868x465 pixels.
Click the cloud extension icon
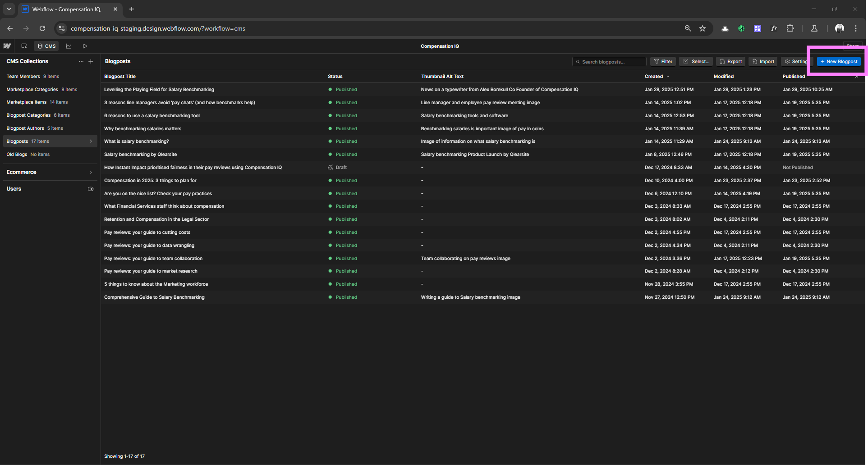[725, 28]
